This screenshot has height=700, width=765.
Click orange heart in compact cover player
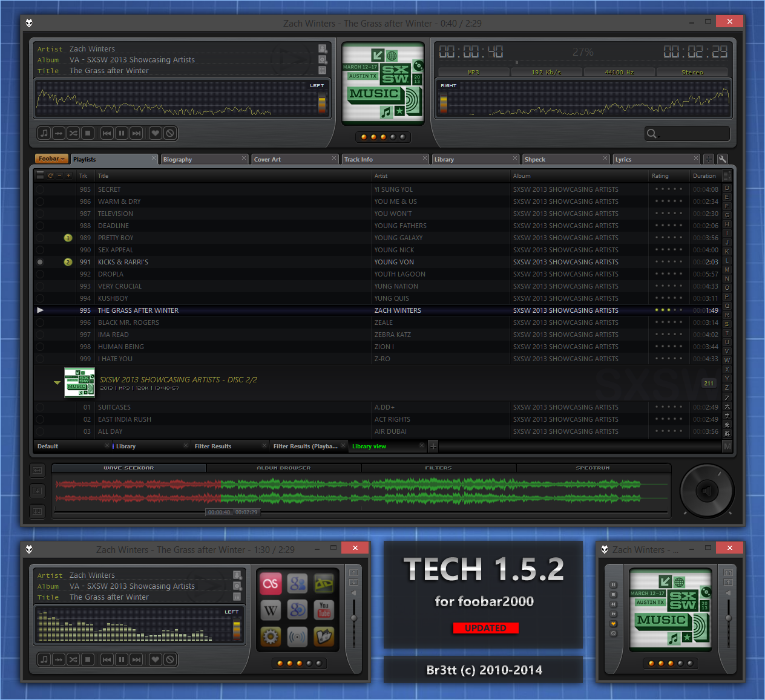613,624
